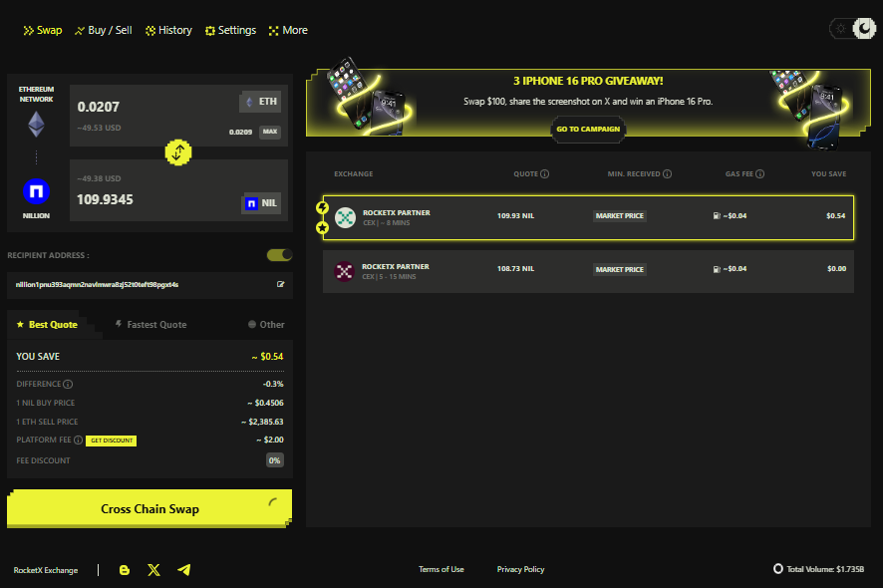Image resolution: width=883 pixels, height=588 pixels.
Task: Go to the History page
Action: coord(168,31)
